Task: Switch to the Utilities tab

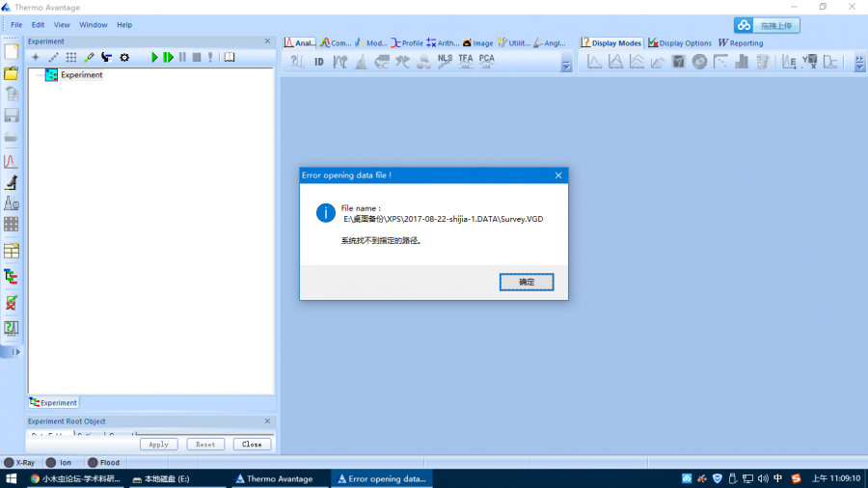Action: (514, 42)
